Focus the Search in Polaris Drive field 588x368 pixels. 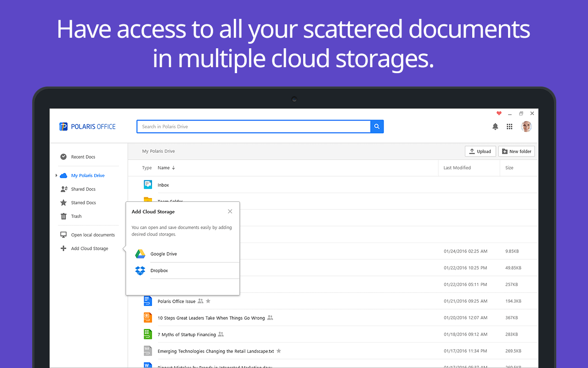click(x=254, y=126)
